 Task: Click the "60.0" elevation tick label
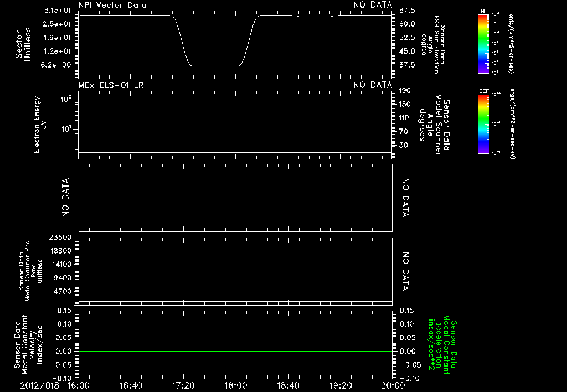(407, 24)
